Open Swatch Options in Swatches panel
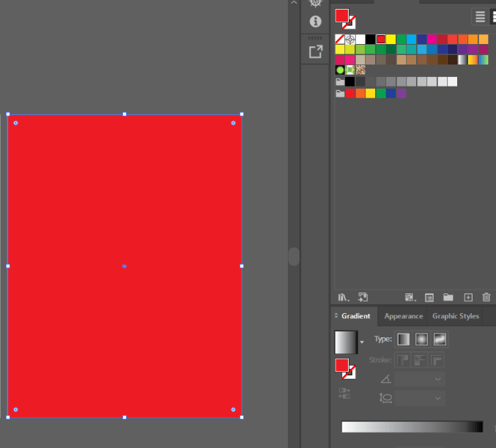 (429, 298)
